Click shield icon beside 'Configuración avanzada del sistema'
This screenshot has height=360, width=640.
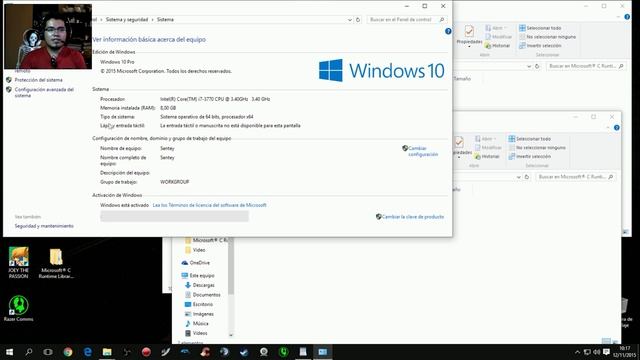pos(9,89)
